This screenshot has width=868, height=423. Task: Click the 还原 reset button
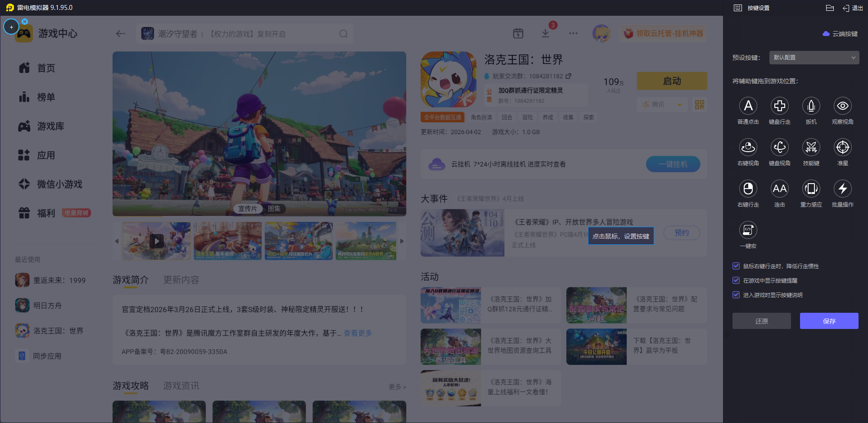(761, 321)
